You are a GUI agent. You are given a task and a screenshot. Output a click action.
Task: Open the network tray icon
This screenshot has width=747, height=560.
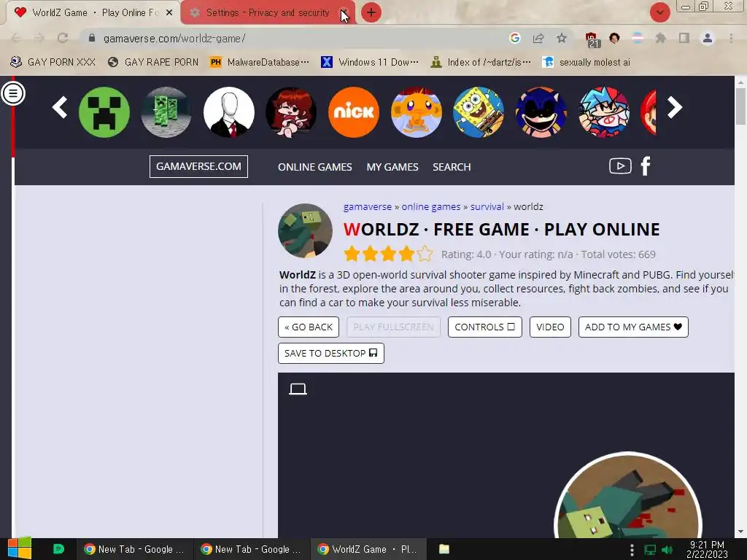click(650, 550)
